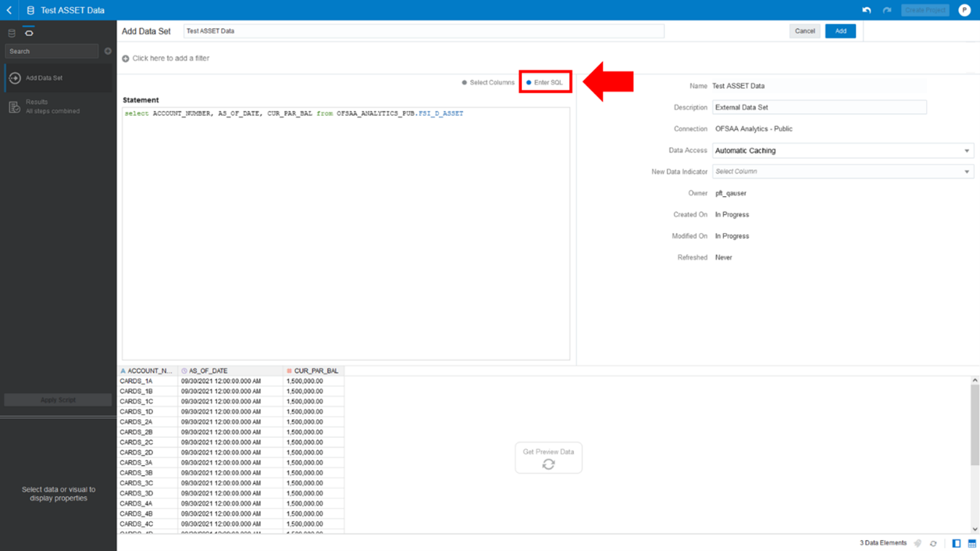Select the database panel icon in the sidebar
This screenshot has width=980, height=551.
coord(10,32)
